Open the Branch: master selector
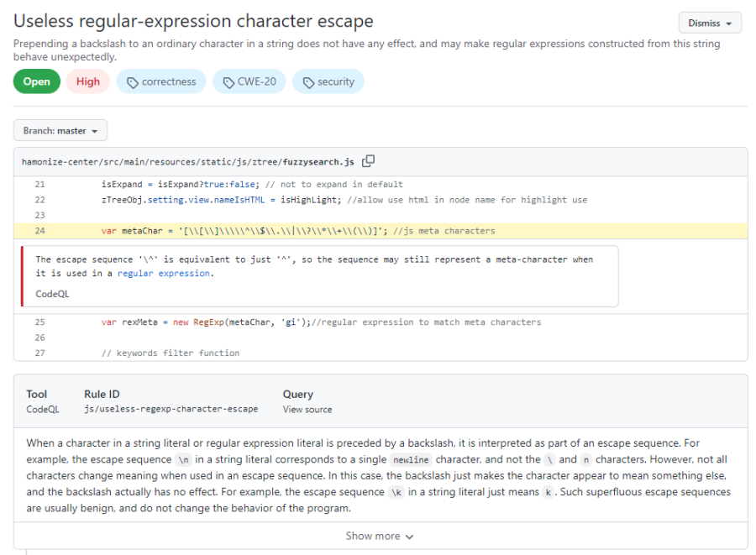This screenshot has width=756, height=555. tap(60, 131)
